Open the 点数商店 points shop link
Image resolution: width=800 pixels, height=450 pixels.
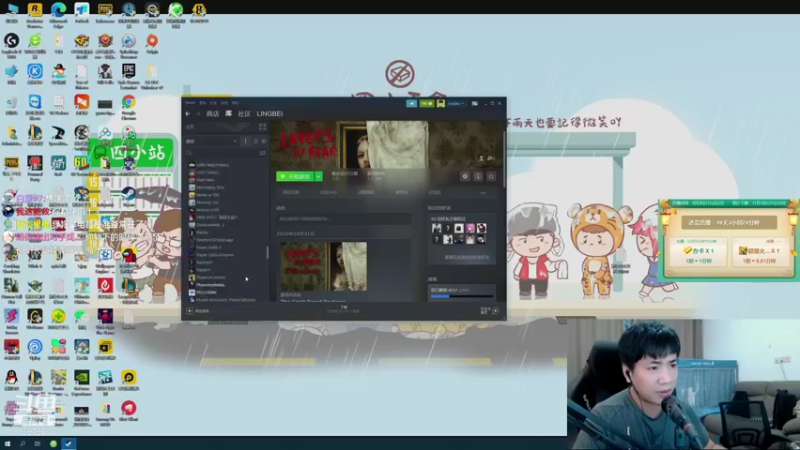coord(366,192)
